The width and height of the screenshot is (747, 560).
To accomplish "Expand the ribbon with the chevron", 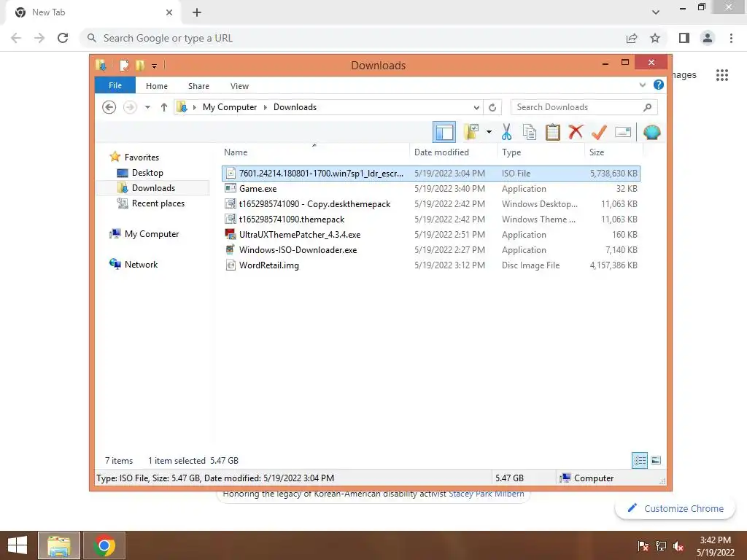I will click(642, 85).
